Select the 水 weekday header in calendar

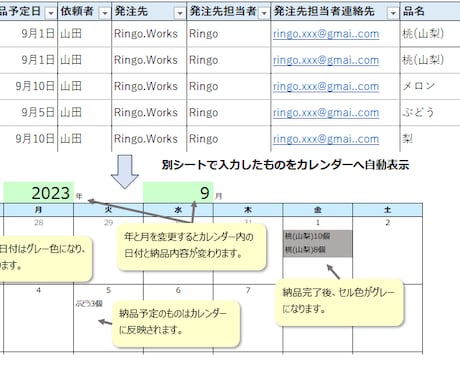click(x=178, y=210)
